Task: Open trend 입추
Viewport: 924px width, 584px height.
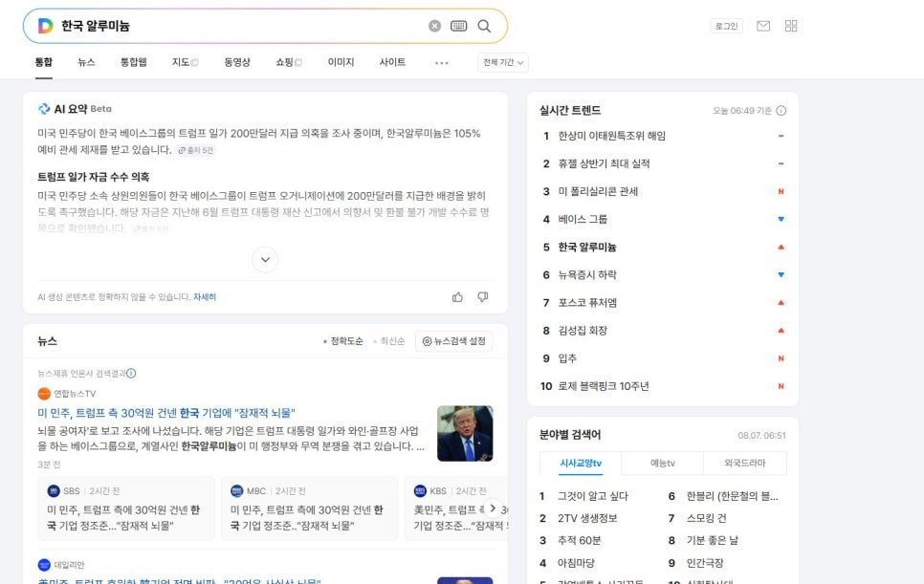Action: (x=567, y=358)
